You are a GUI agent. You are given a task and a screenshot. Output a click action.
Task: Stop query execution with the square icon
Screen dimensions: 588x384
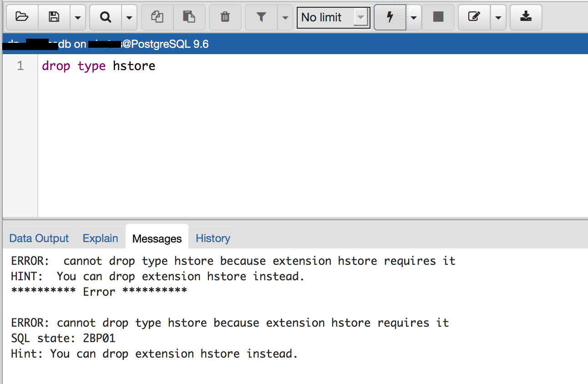438,17
